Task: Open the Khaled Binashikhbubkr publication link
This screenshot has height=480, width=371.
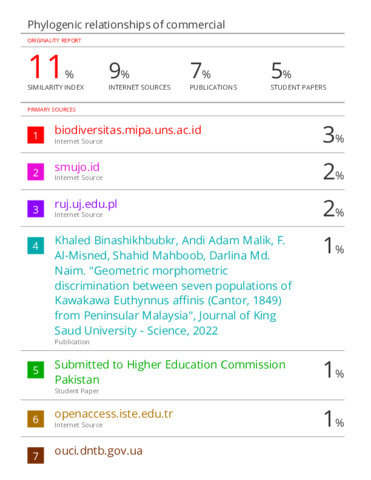Action: [173, 285]
